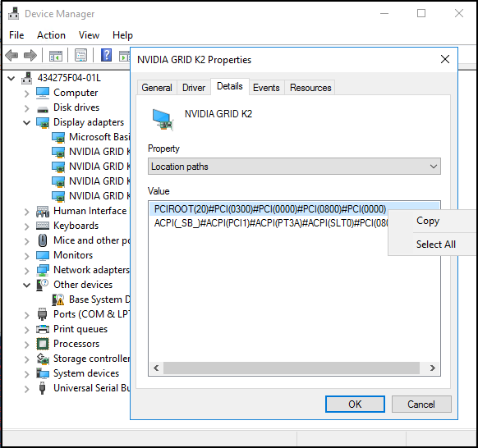Expand the Processors node
This screenshot has width=478, height=448.
click(x=27, y=344)
